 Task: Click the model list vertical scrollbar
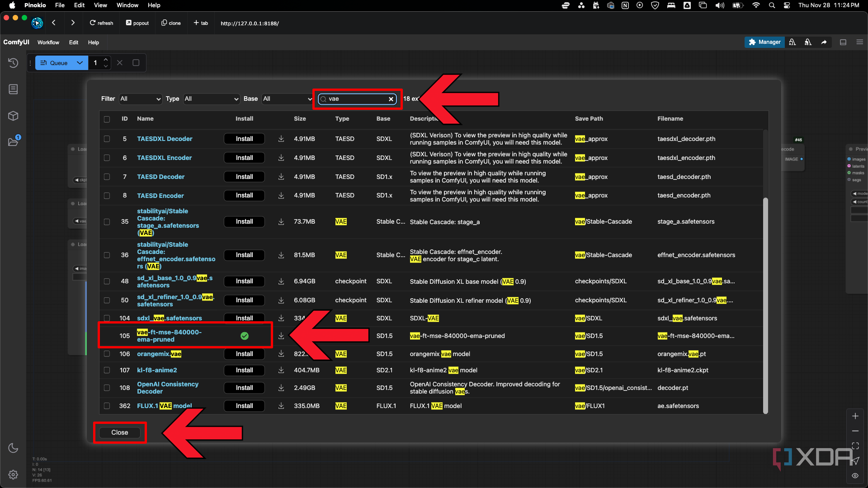(765, 305)
